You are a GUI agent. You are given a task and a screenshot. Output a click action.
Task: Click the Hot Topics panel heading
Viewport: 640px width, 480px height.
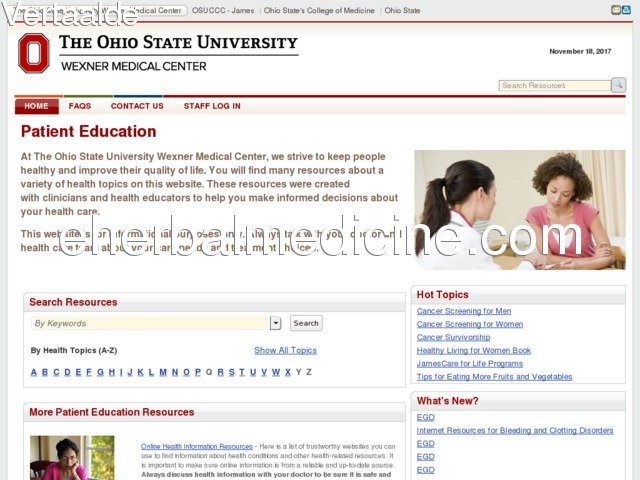click(442, 295)
